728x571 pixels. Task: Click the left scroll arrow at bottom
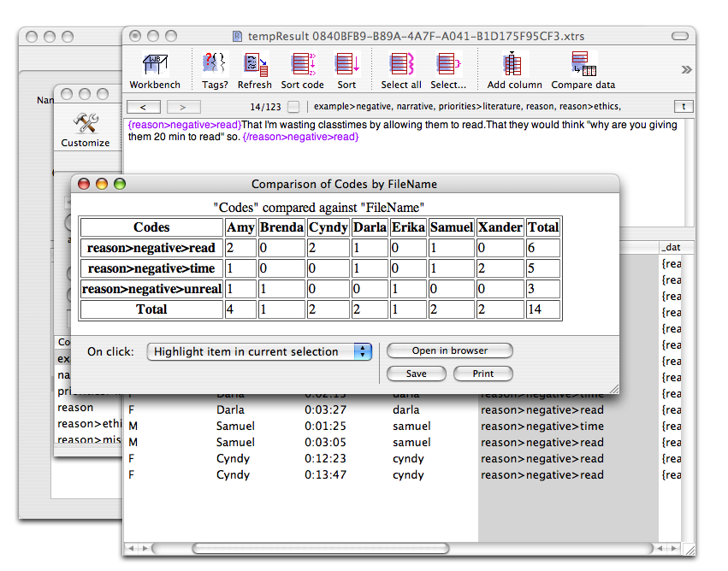[132, 548]
